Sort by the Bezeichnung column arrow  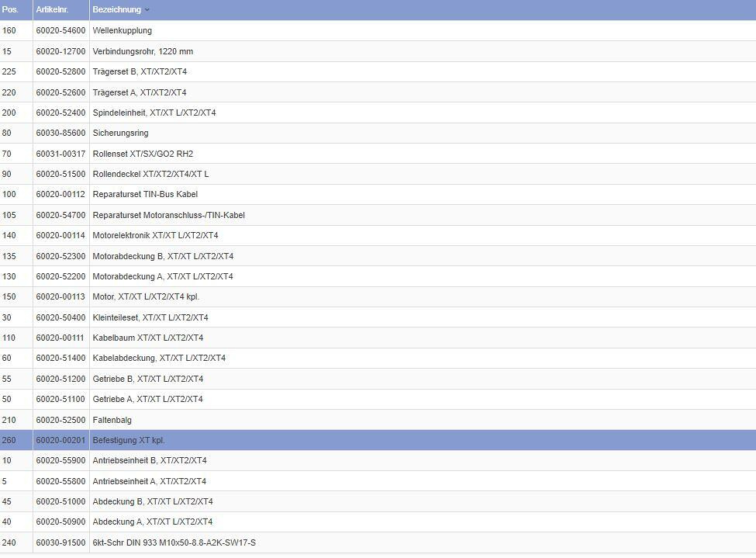coord(147,10)
